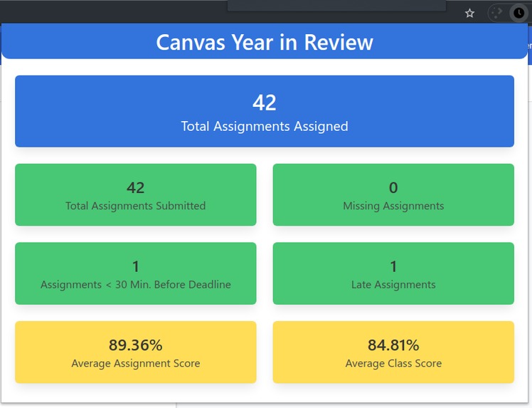The width and height of the screenshot is (532, 408).
Task: Click the Canvas Year in Review header
Action: 265,42
